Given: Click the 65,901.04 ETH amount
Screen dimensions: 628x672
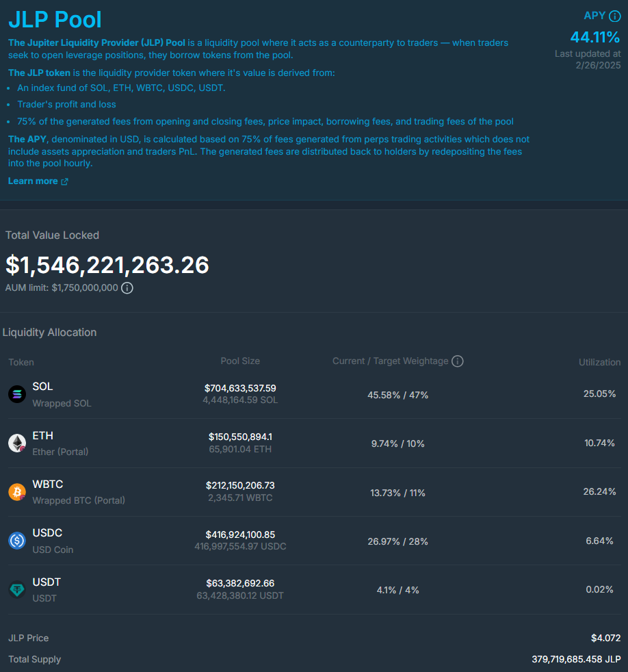Looking at the screenshot, I should coord(240,450).
